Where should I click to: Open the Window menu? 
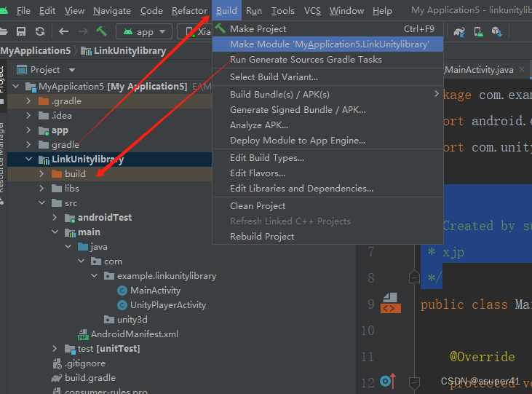(346, 11)
